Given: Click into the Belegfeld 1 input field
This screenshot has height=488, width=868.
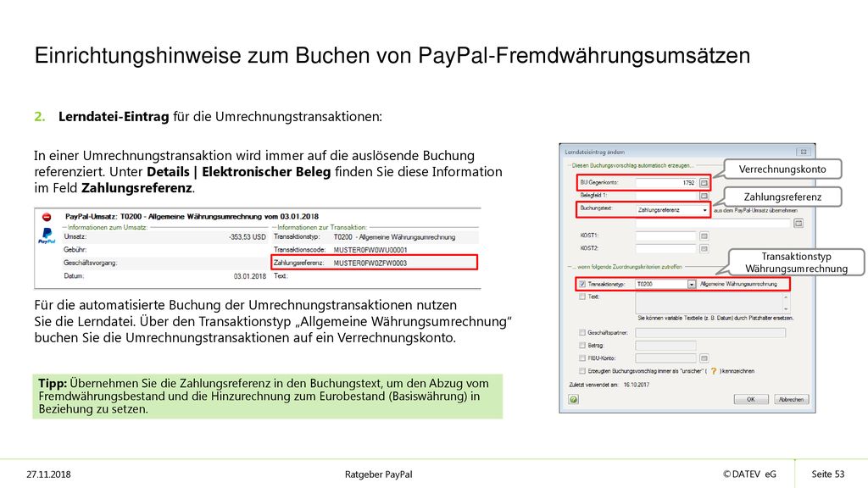Looking at the screenshot, I should (666, 196).
